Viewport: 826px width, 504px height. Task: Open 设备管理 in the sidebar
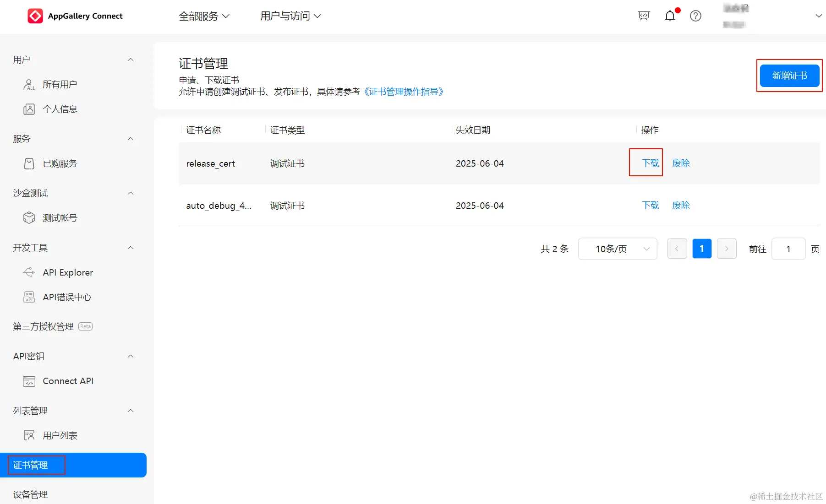[x=30, y=494]
